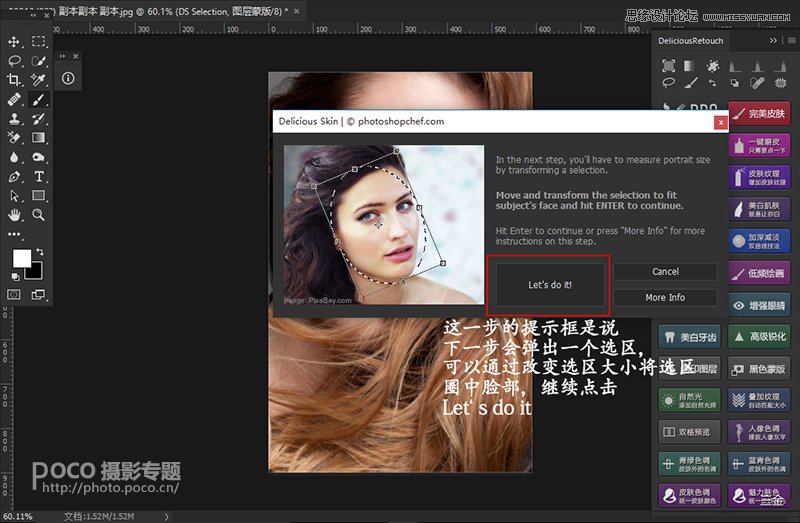Click the gradient icon in DeliciousRetouch panel
This screenshot has height=523, width=800.
coord(689,65)
